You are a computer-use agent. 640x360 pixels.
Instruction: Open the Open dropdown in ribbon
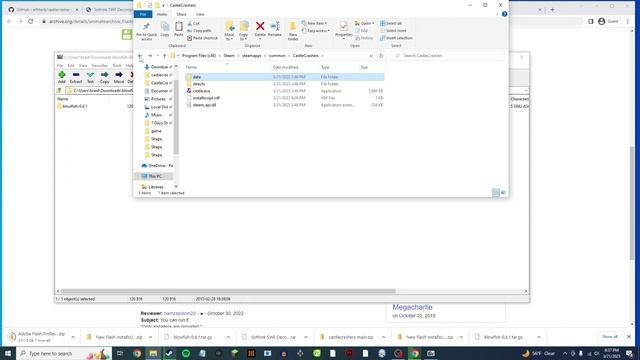(x=364, y=23)
